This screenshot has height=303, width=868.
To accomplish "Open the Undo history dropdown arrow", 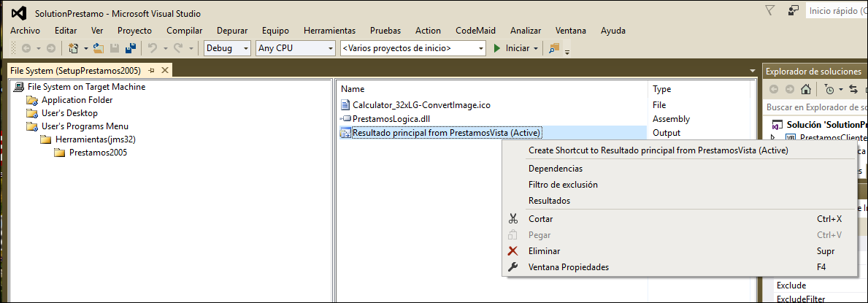I will click(x=165, y=49).
